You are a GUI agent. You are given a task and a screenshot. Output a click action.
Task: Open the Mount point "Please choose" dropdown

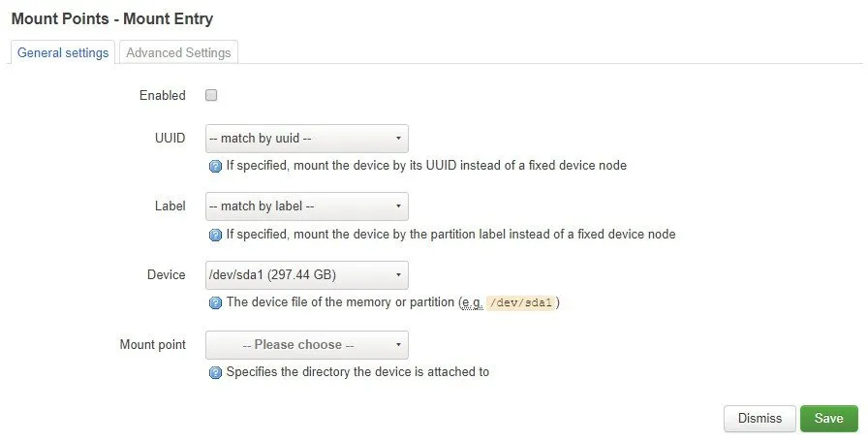pos(306,345)
